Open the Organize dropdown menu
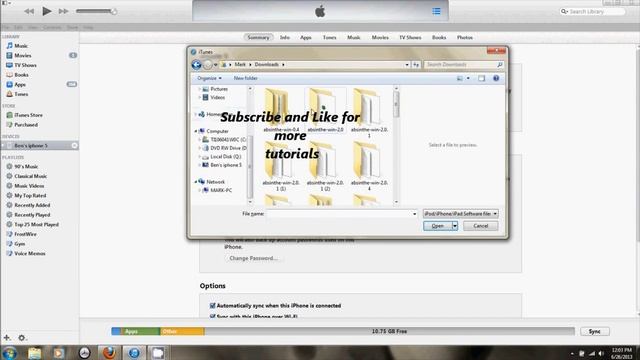This screenshot has width=640, height=360. (x=209, y=78)
